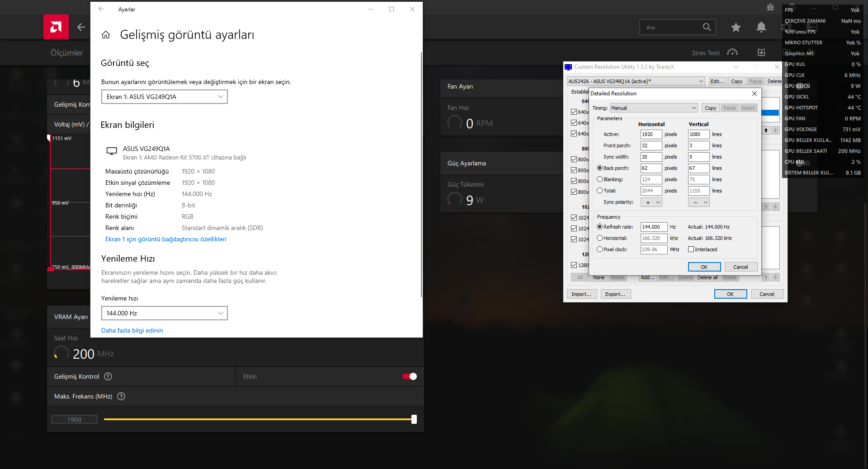The image size is (868, 469).
Task: Click the 8-bit Bit derinliği value
Action: tap(189, 205)
